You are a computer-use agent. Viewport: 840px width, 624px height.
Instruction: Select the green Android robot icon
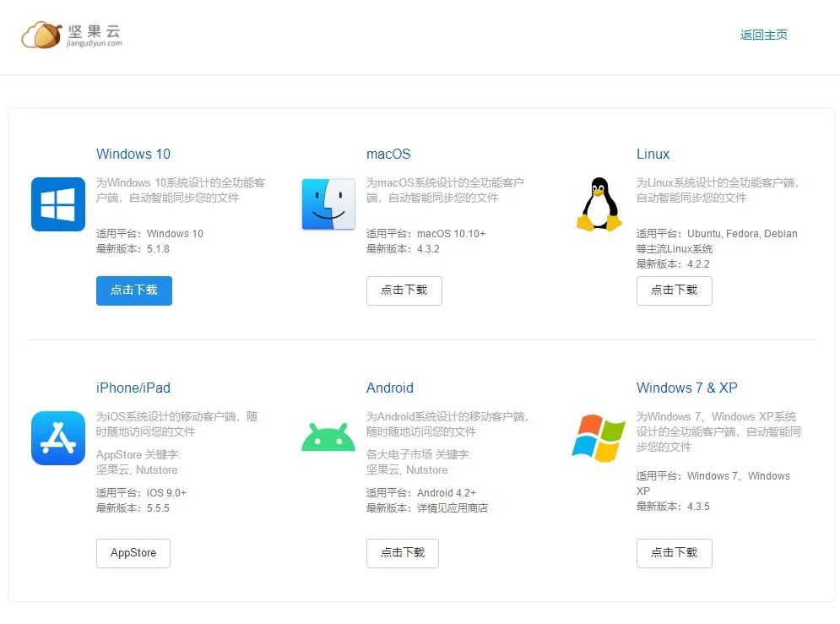tap(328, 436)
